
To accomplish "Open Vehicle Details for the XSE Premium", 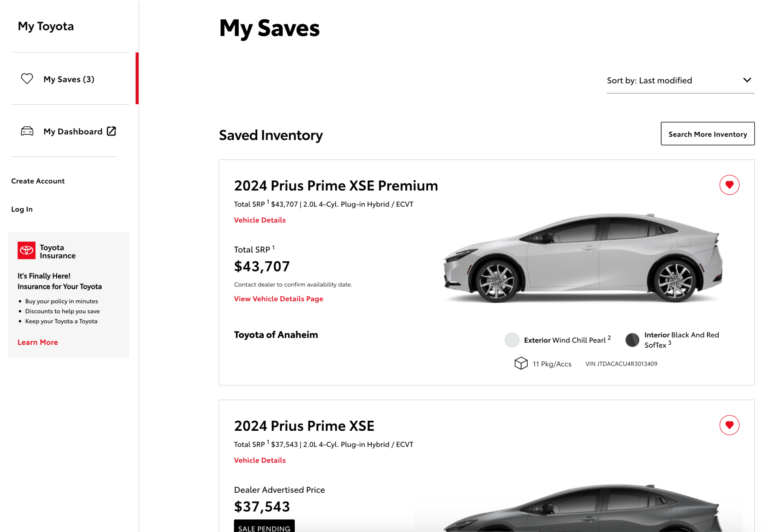I will [260, 220].
